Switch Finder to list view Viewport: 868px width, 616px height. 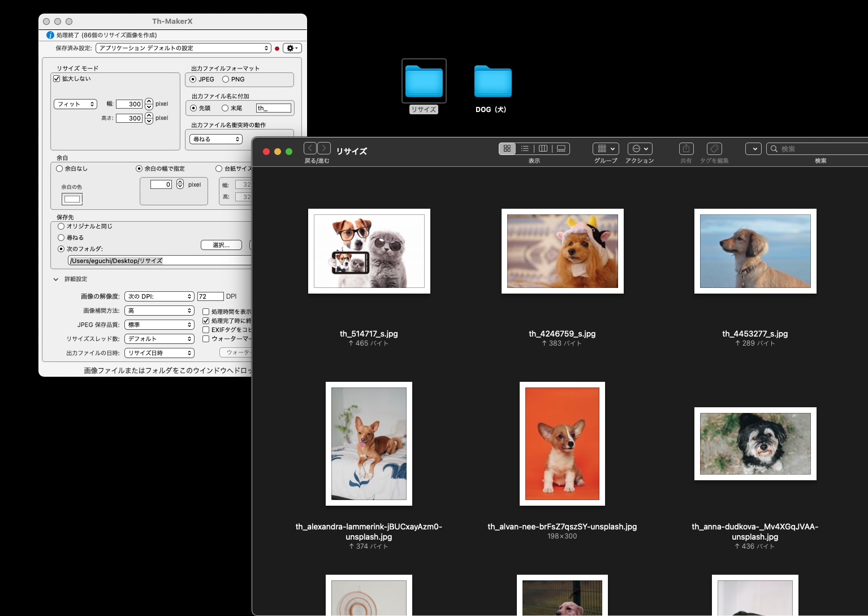pos(525,149)
